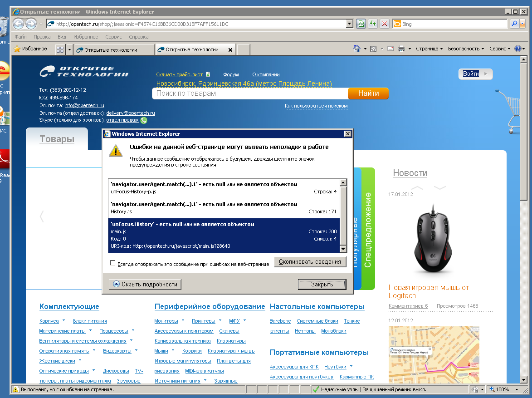Expand the Сервис command bar menu
Screen dimensions: 532x398
(x=500, y=49)
